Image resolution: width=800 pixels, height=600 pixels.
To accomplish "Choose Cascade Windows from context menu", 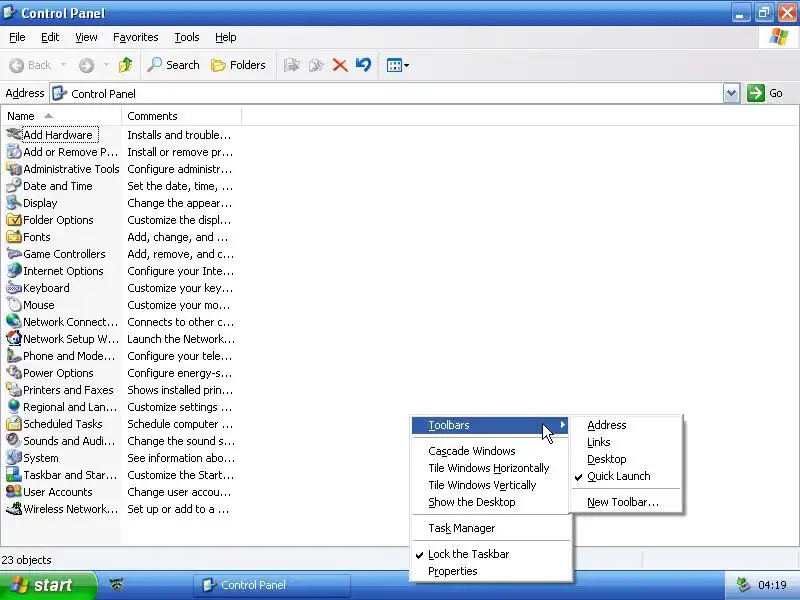I will coord(490,451).
